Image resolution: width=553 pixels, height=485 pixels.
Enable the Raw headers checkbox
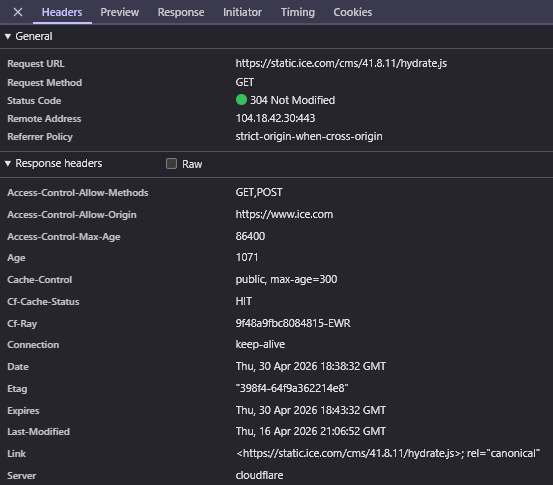[171, 164]
